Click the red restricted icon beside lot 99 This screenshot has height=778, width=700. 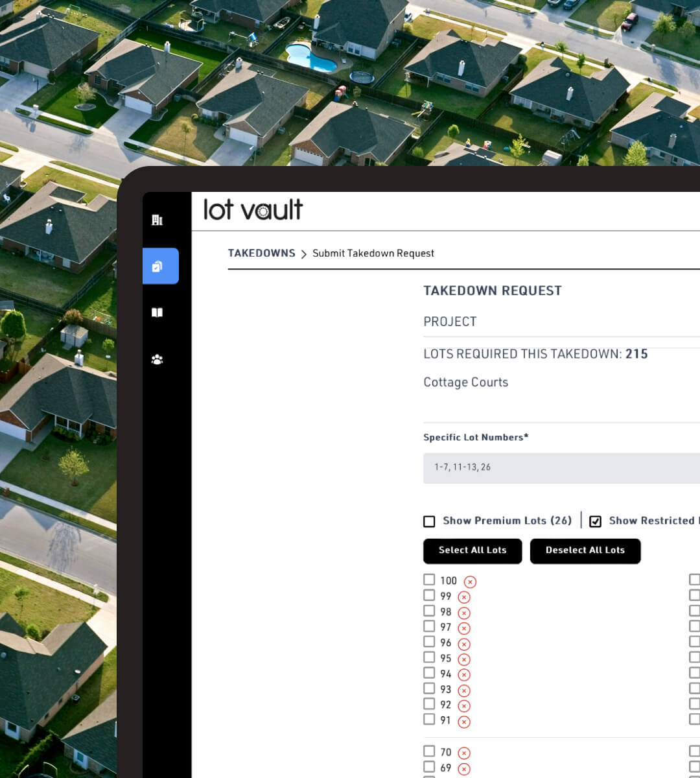tap(464, 597)
